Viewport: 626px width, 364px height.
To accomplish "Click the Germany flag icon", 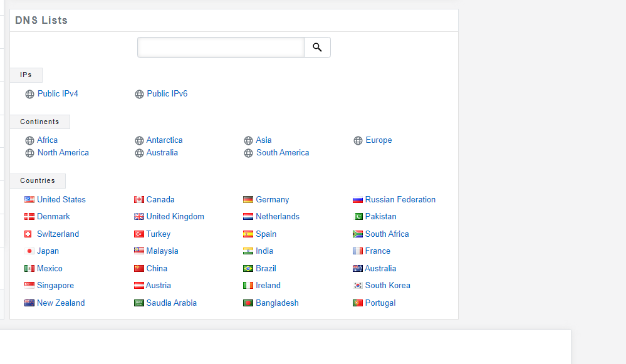I will click(x=248, y=200).
